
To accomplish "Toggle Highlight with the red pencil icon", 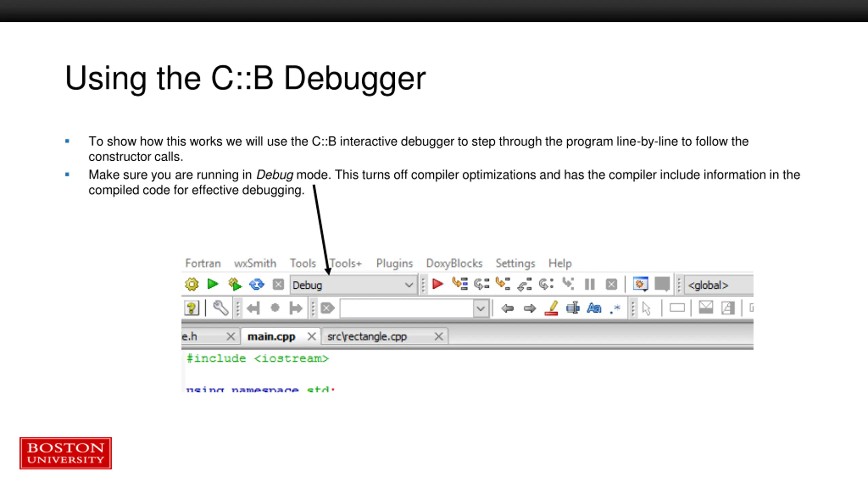I will [551, 308].
